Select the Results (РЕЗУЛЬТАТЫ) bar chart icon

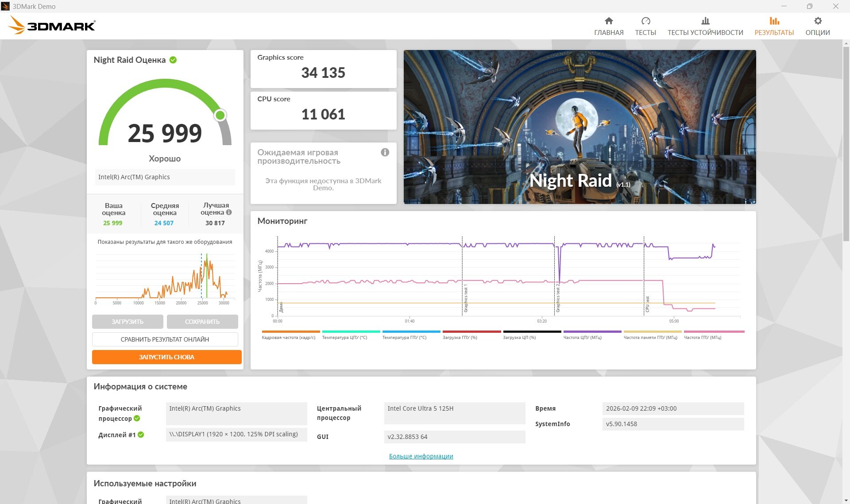point(774,21)
